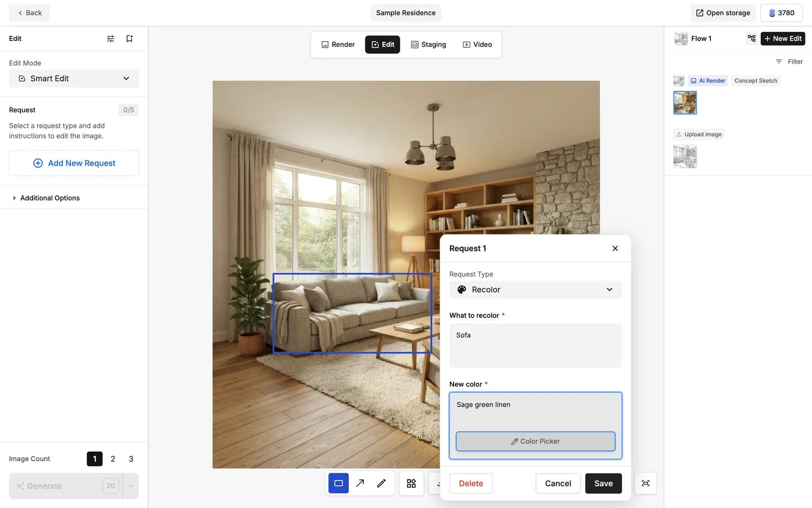The width and height of the screenshot is (812, 508).
Task: Set image count to 1
Action: (x=94, y=459)
